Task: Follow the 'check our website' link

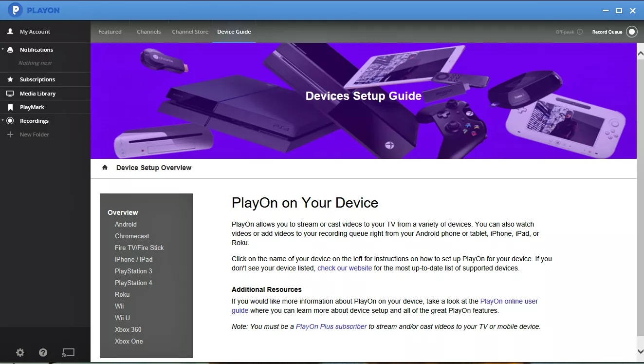Action: [x=345, y=268]
